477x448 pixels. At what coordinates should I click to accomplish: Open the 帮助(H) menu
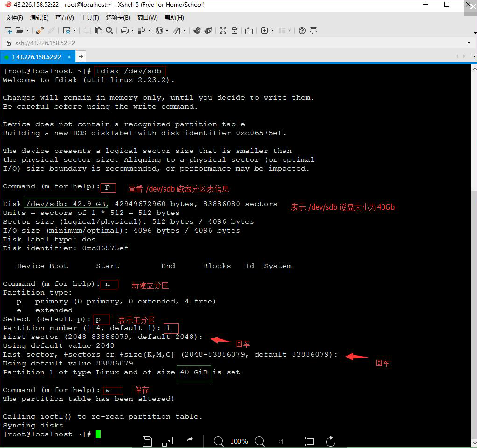click(x=174, y=18)
